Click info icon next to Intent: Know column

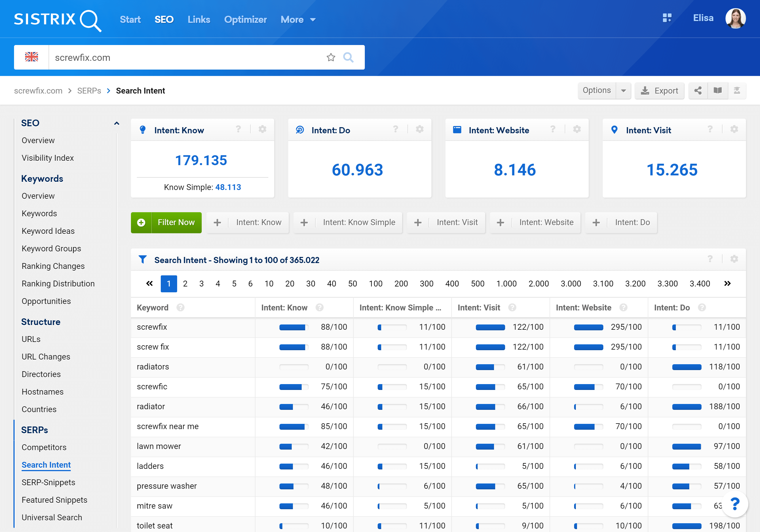tap(319, 308)
